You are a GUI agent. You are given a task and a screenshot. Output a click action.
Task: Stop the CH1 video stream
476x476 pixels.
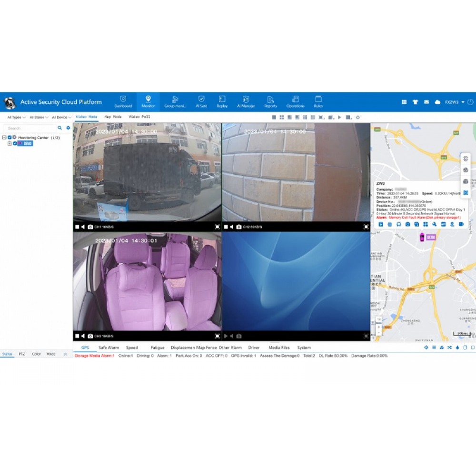click(77, 227)
